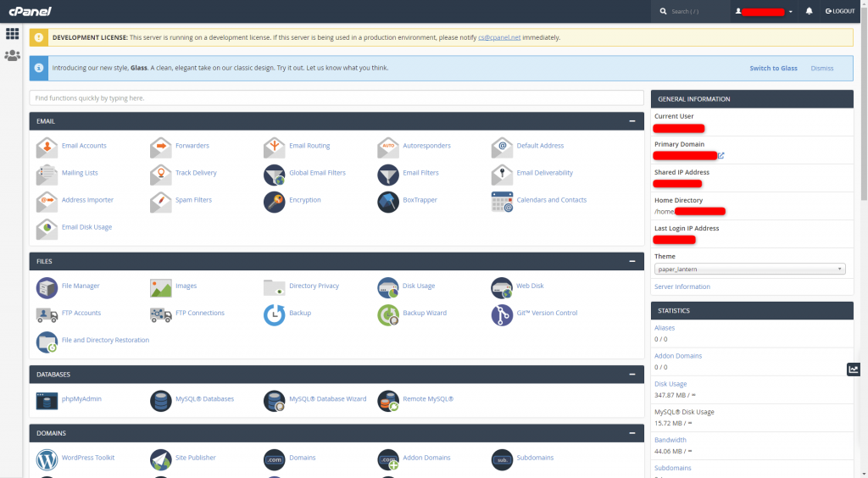Collapse the Databases section
Screen dimensions: 868x478
point(632,375)
